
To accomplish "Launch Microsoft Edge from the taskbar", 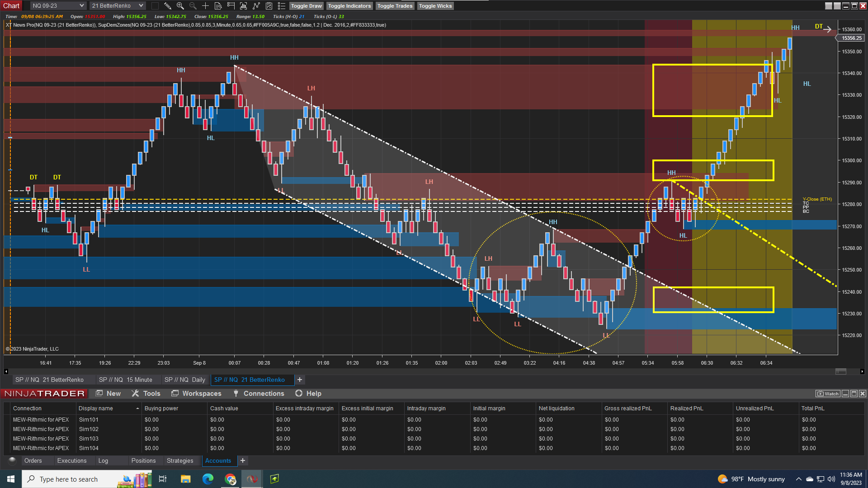I will 208,479.
